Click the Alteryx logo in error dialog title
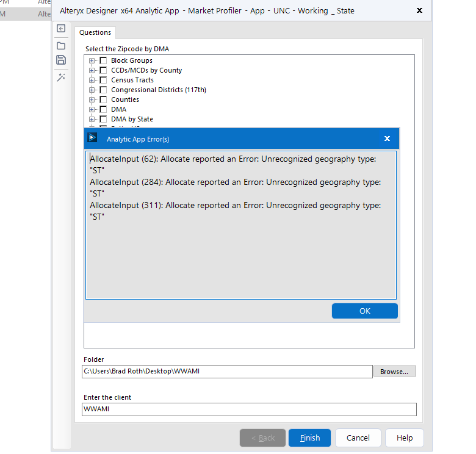The width and height of the screenshot is (476, 454). coord(92,137)
